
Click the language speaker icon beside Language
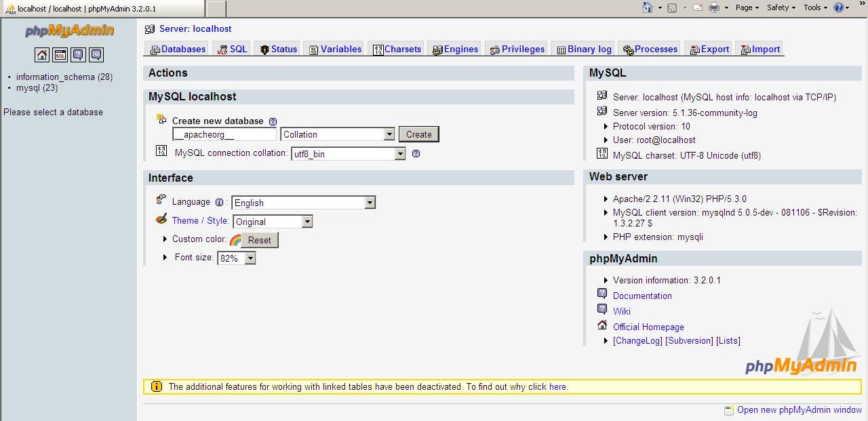coord(161,199)
